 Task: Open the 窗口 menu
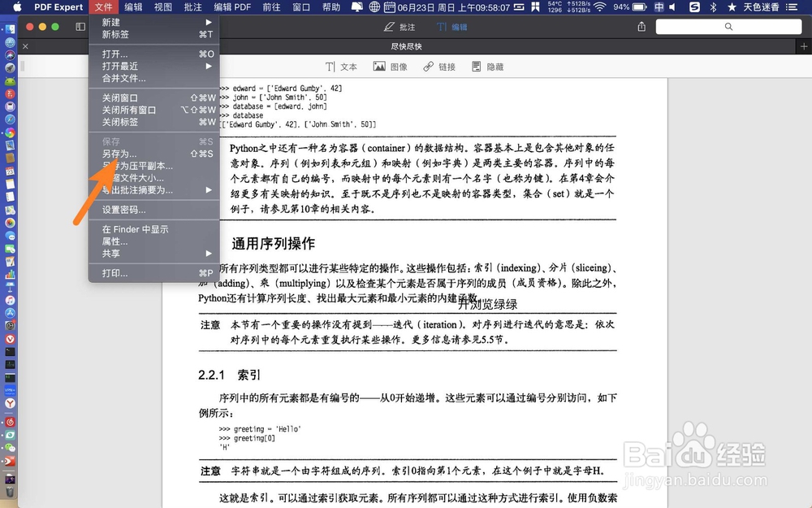[x=301, y=7]
